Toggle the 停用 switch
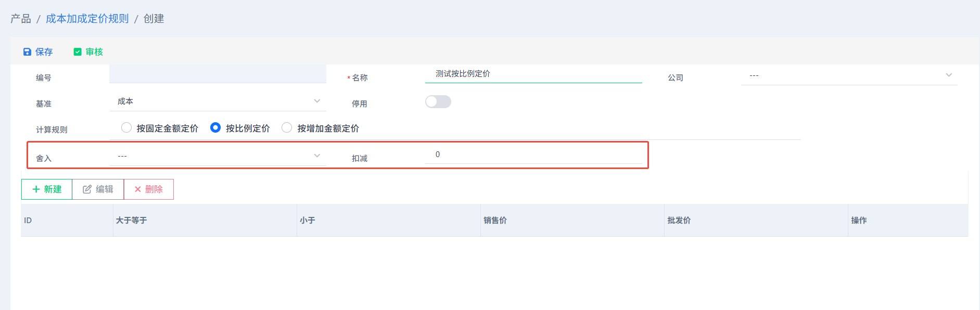Image resolution: width=980 pixels, height=310 pixels. (x=438, y=101)
